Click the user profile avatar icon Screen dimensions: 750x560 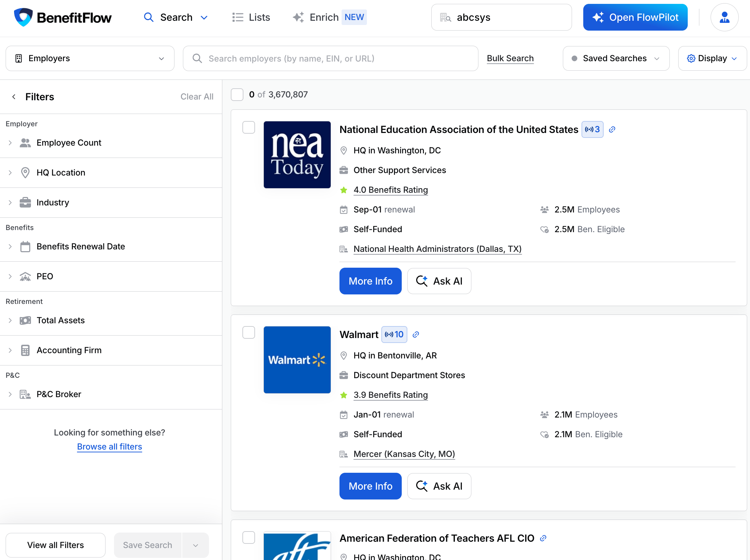pyautogui.click(x=724, y=17)
